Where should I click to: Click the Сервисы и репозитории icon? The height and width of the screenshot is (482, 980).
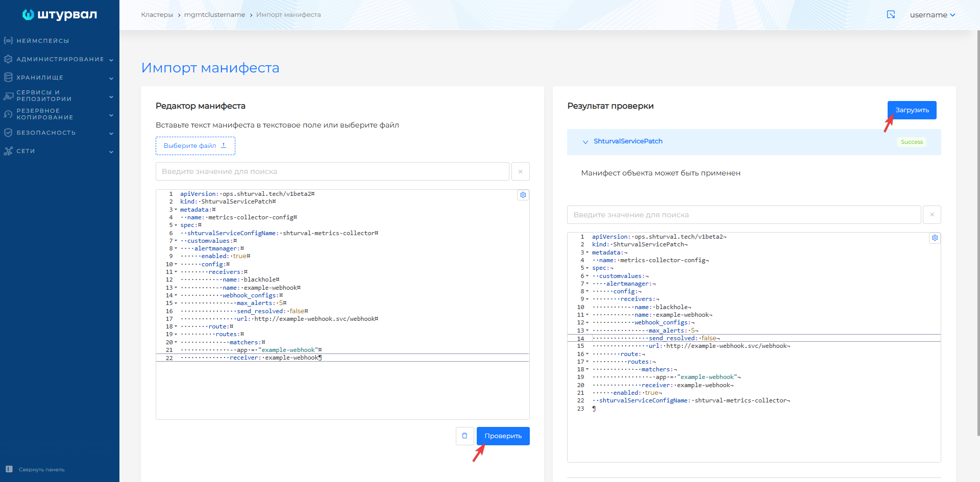8,96
